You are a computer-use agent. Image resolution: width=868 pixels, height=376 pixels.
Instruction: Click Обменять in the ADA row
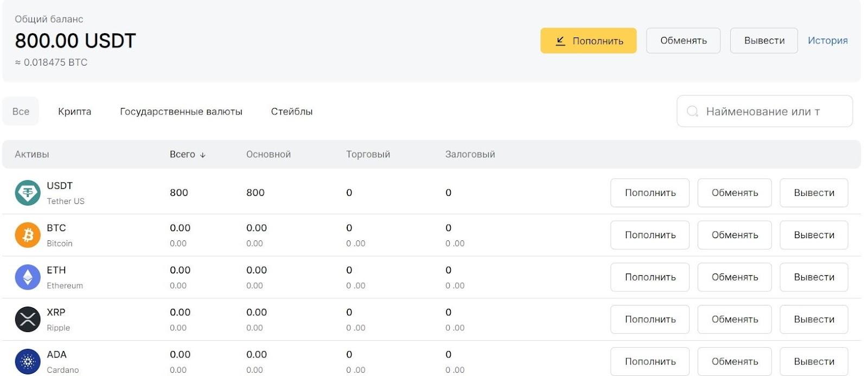735,361
